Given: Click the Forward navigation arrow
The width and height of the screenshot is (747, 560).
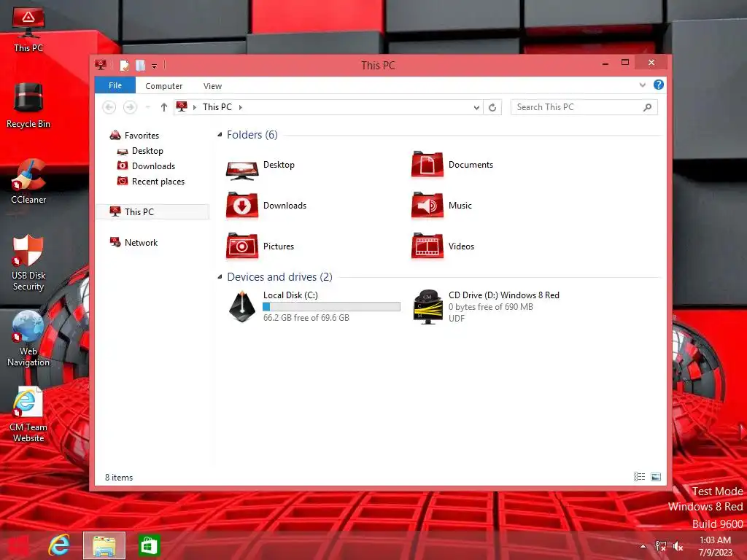Looking at the screenshot, I should [130, 107].
